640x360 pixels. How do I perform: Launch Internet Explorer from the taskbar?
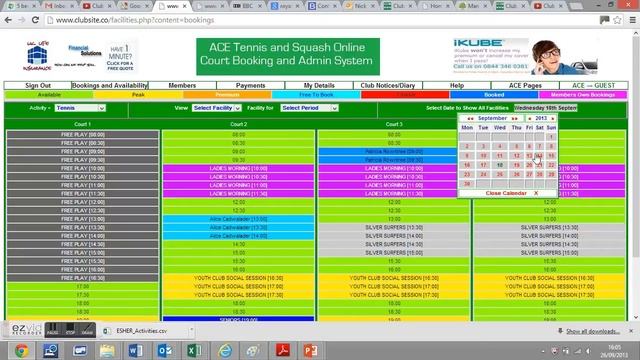pyautogui.click(x=224, y=351)
